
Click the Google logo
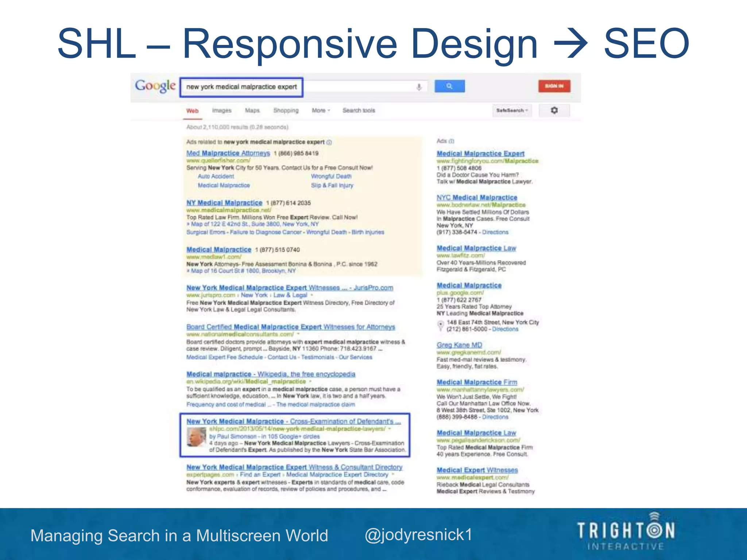pyautogui.click(x=155, y=86)
